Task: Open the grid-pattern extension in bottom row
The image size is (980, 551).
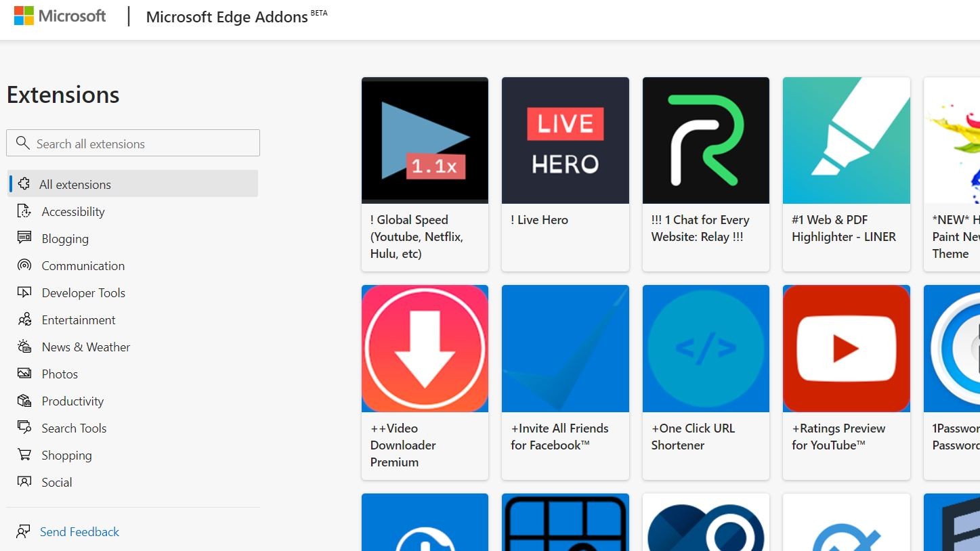Action: click(566, 522)
